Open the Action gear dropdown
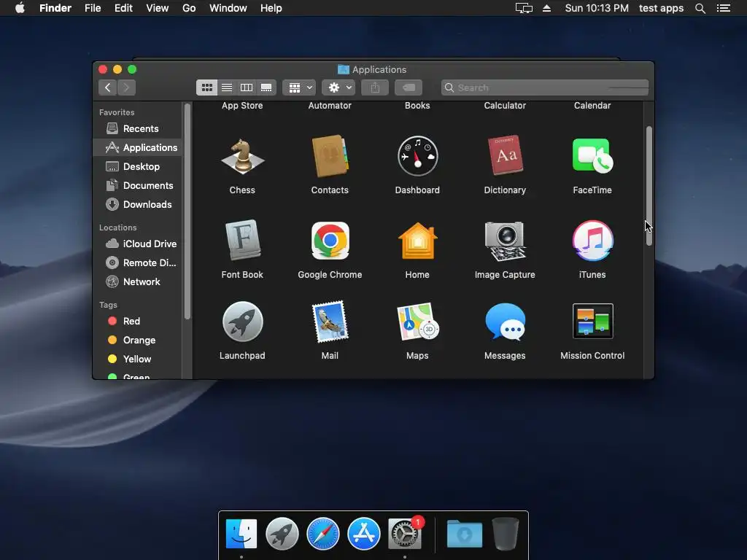Image resolution: width=747 pixels, height=560 pixels. click(x=338, y=87)
